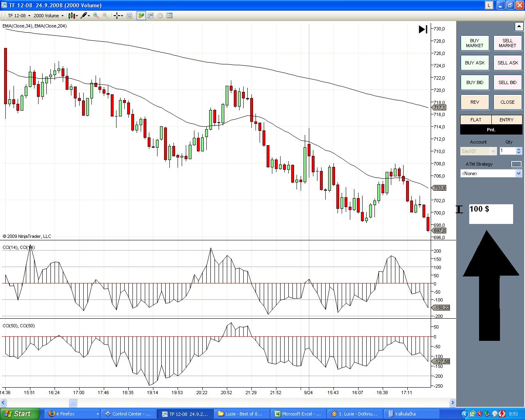Click the CLOSE position button
Viewport: 525px width, 420px height.
pyautogui.click(x=507, y=102)
